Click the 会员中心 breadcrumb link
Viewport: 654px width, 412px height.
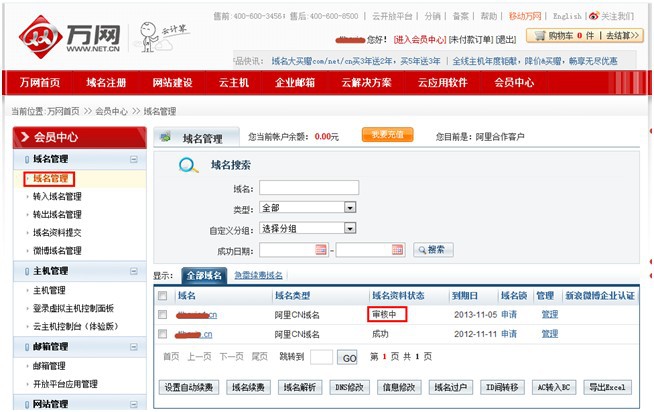pos(111,111)
